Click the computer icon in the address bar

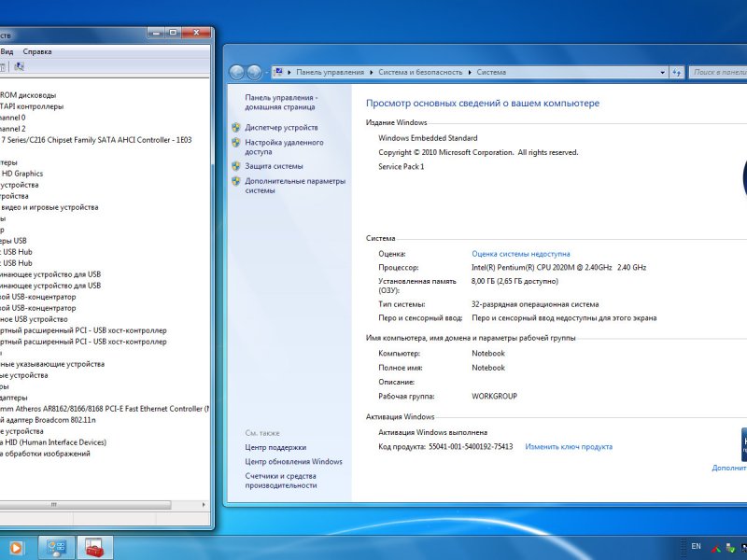pos(278,72)
